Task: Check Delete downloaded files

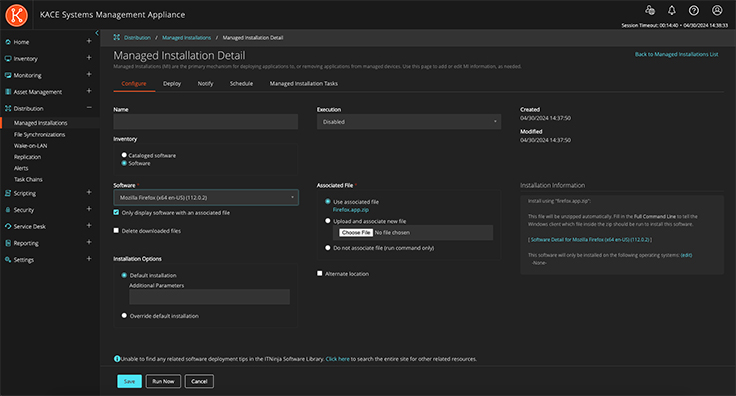Action: [116, 230]
